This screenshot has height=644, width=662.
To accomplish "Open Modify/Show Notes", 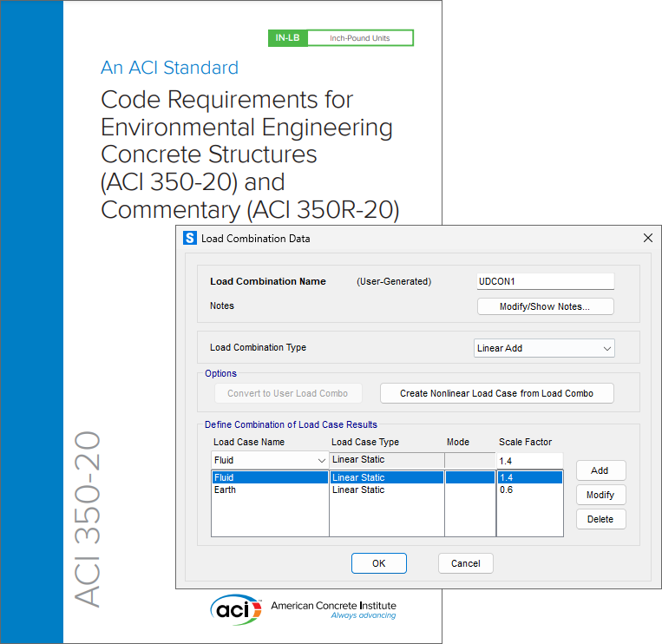I will coord(545,306).
